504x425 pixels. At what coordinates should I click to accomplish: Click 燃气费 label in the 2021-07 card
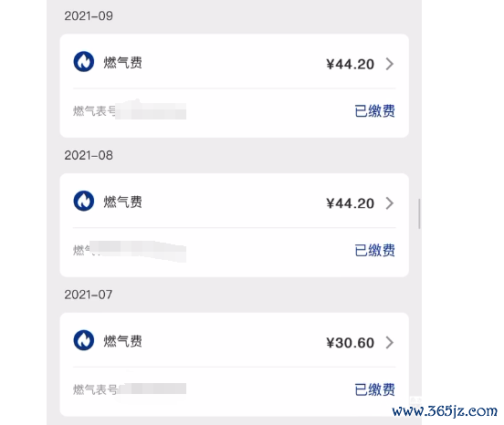point(122,341)
